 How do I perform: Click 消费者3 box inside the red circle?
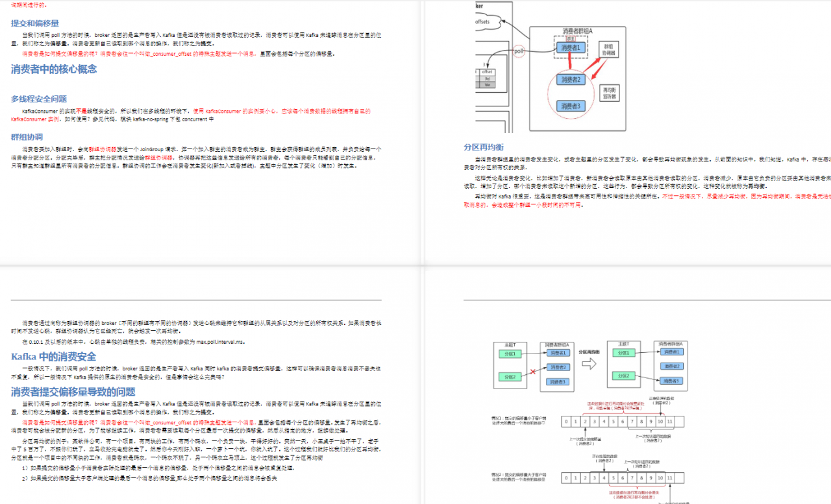(x=571, y=106)
